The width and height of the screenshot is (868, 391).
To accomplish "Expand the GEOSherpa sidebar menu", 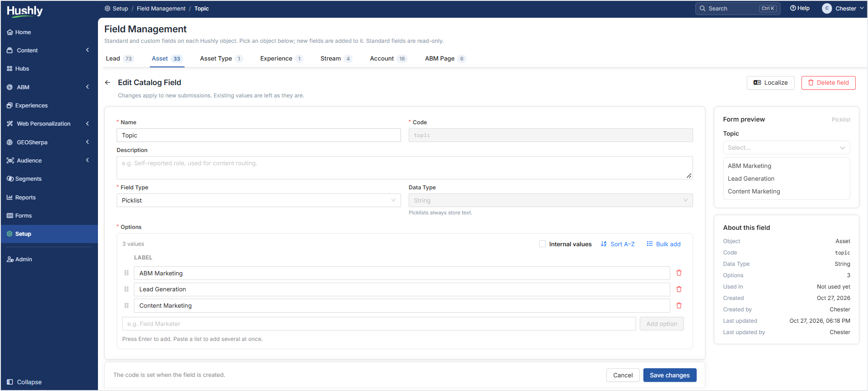I will click(87, 142).
